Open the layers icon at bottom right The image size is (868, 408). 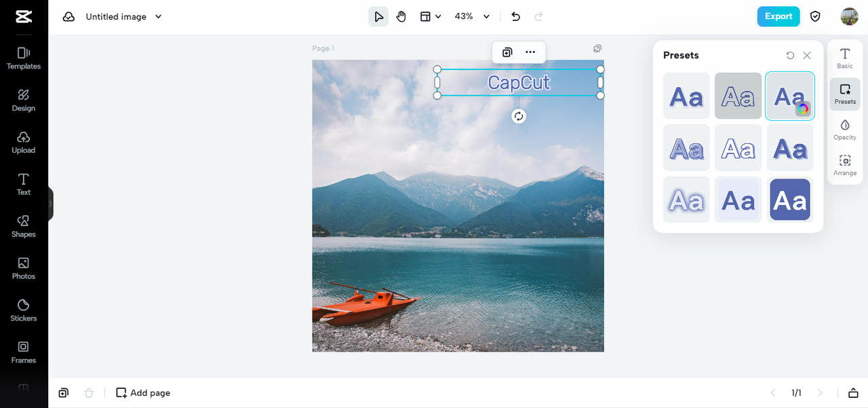pos(853,392)
